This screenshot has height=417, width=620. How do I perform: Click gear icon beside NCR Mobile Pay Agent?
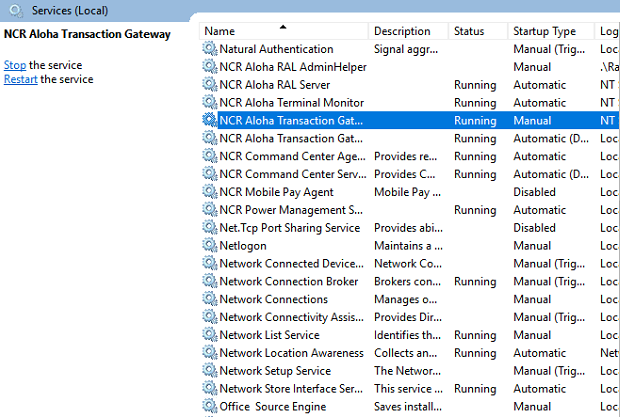(x=210, y=192)
